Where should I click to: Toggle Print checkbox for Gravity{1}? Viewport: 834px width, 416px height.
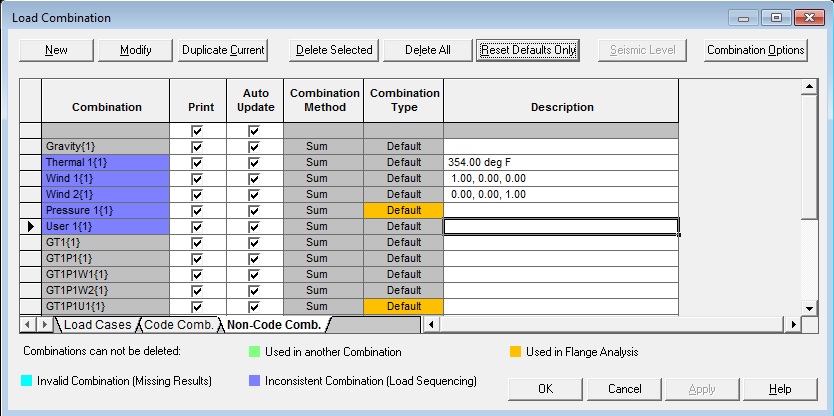[197, 146]
